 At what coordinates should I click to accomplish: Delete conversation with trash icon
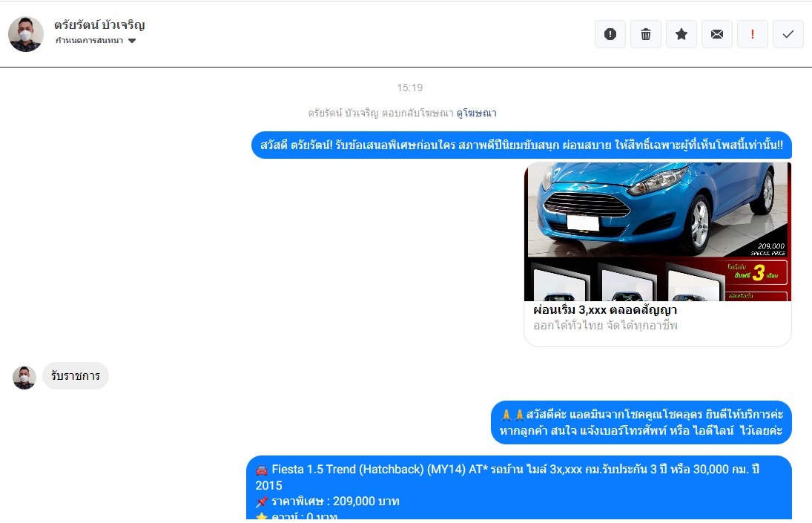646,34
